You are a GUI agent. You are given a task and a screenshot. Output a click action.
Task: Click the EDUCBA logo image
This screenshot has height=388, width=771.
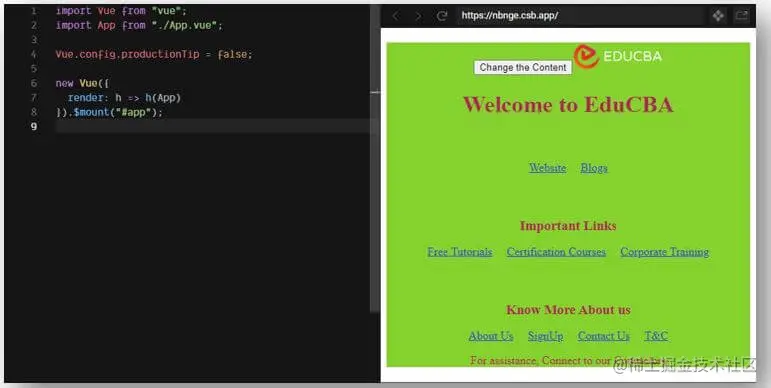(x=618, y=56)
